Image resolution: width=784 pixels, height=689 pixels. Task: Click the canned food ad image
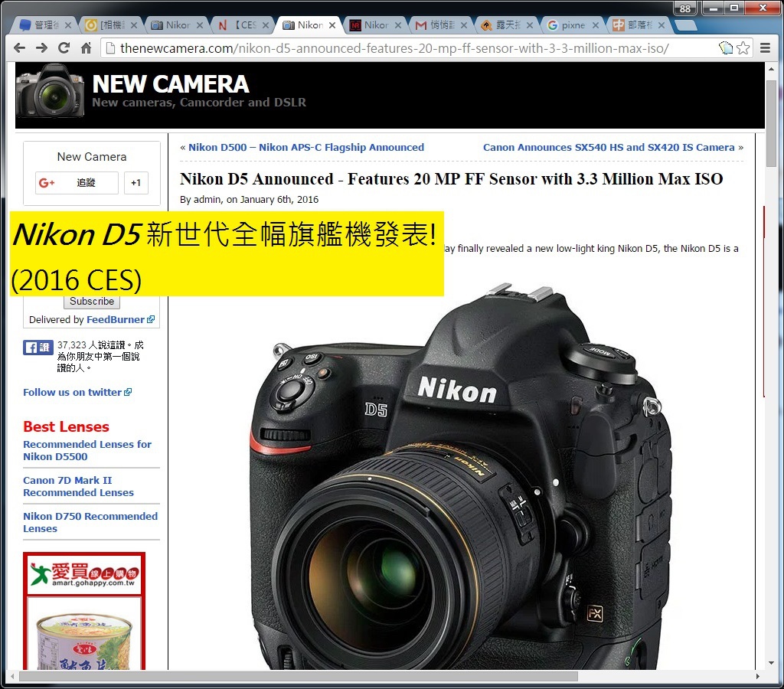[x=84, y=639]
